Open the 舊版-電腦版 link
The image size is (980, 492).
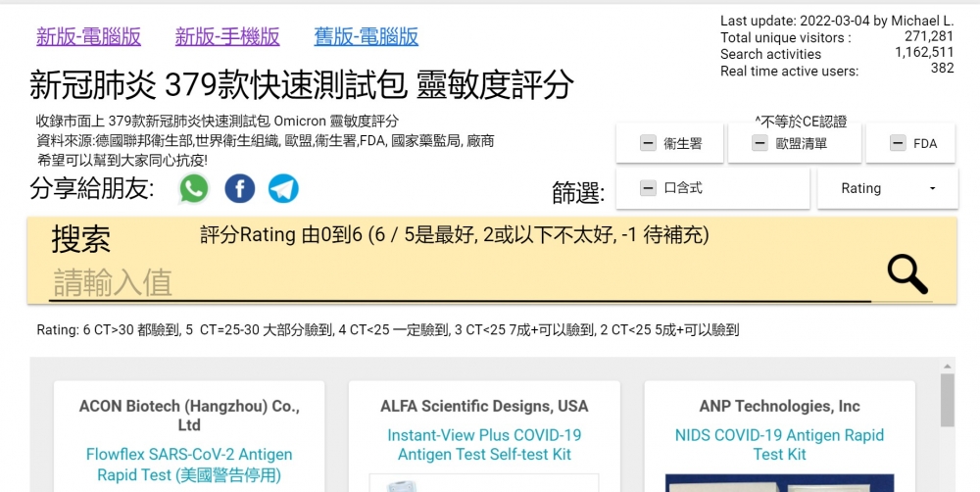(367, 36)
